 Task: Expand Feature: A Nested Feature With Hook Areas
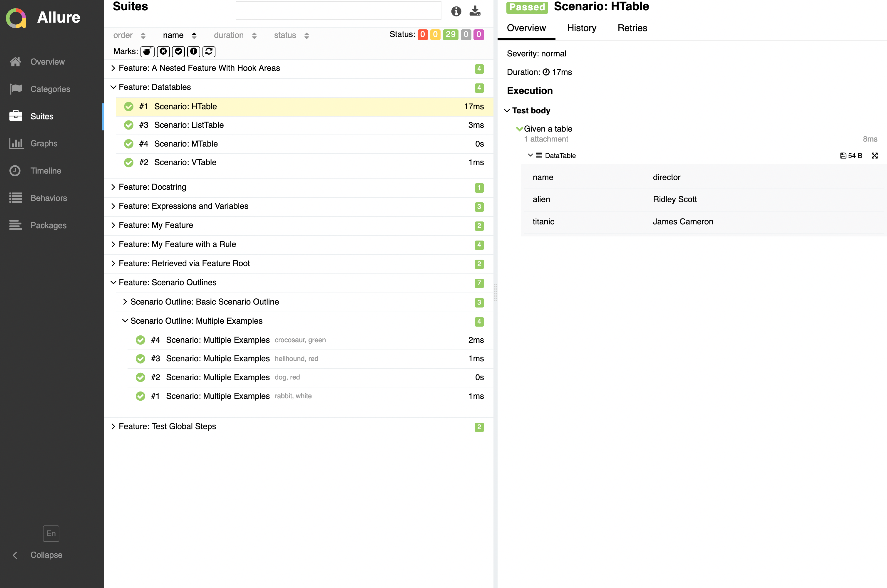click(x=298, y=68)
